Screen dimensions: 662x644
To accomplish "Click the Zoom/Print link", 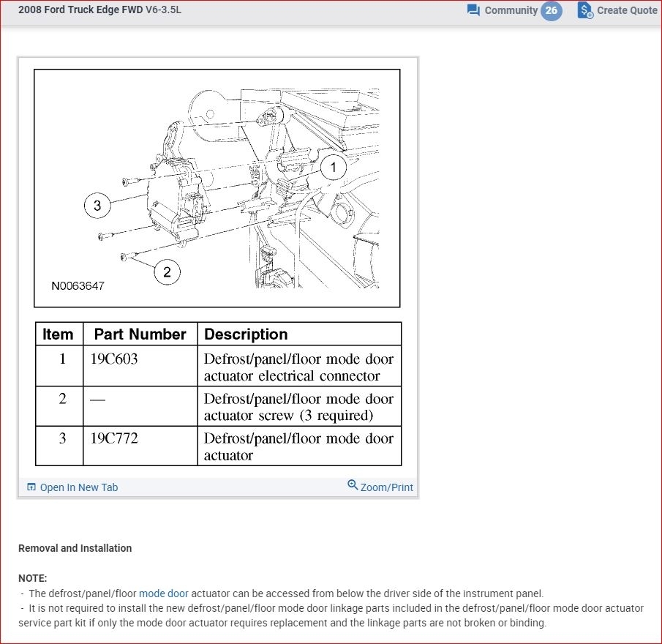I will click(386, 487).
